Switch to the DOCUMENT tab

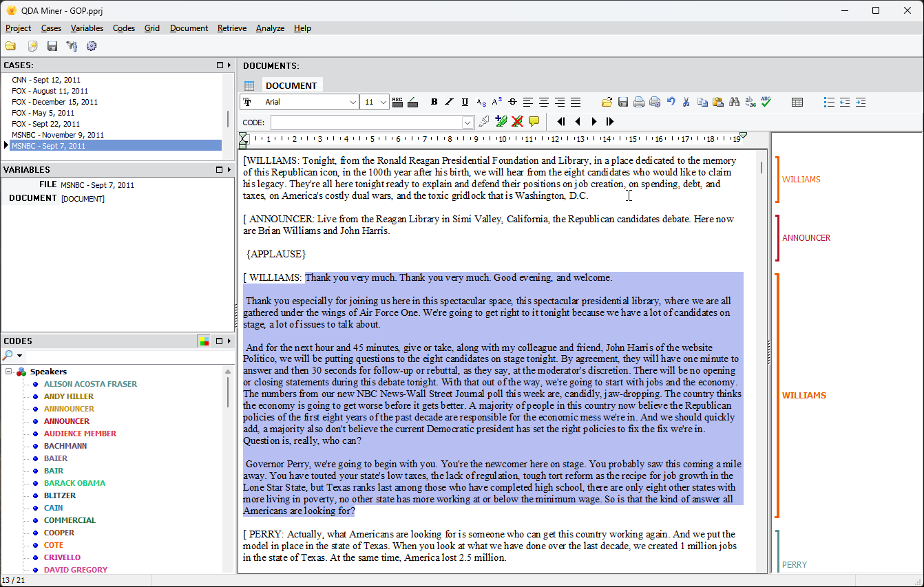pos(291,85)
